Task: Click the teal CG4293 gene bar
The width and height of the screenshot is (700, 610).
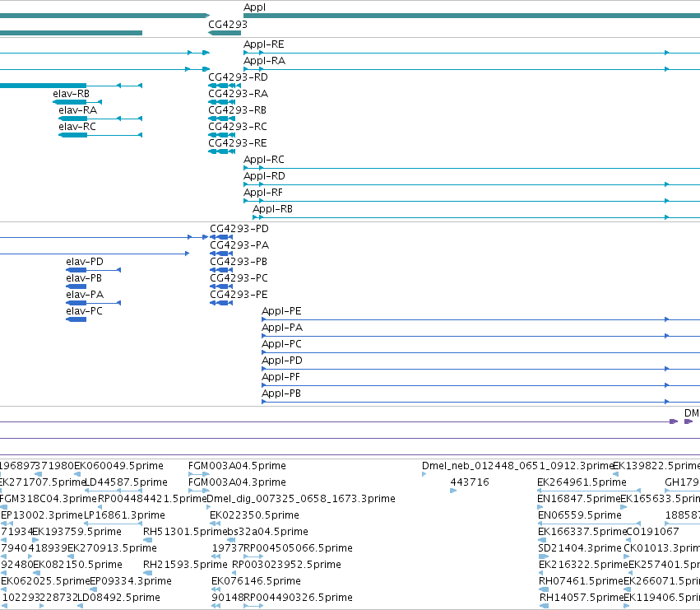Action: point(225,33)
